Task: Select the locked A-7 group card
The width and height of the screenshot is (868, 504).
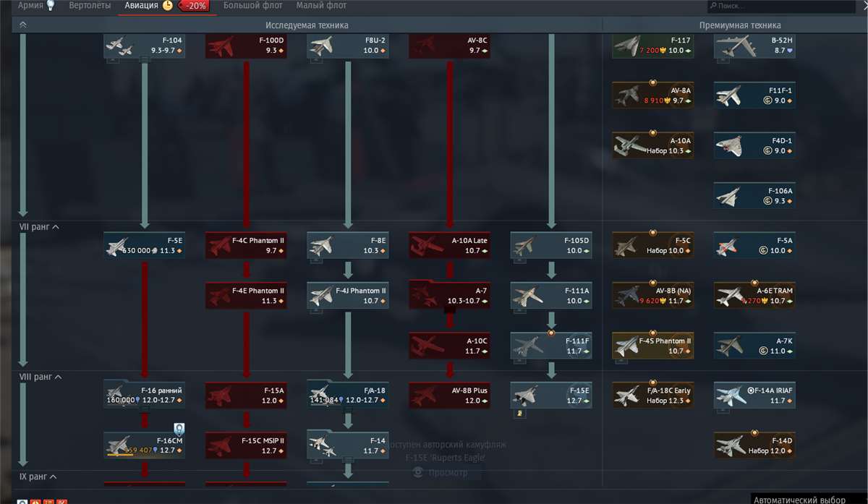Action: tap(449, 295)
